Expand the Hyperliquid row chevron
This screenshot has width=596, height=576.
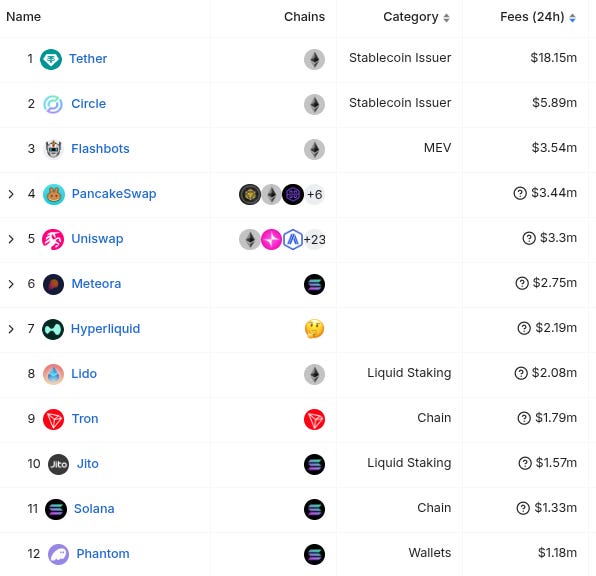pos(11,329)
